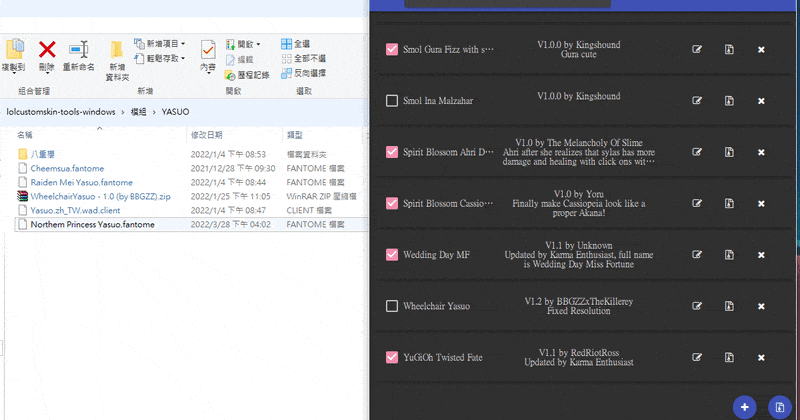Click the edit icon for Smol Gura Fizz
Screen dimensions: 800x420
pyautogui.click(x=696, y=50)
